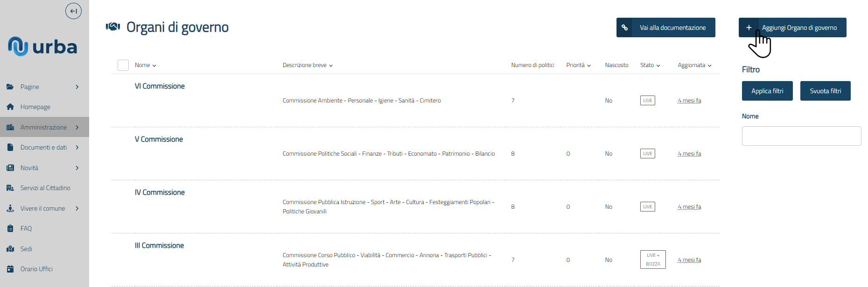Click the Servizi al Cittadino icon
Viewport: 868px width, 287px height.
10,188
